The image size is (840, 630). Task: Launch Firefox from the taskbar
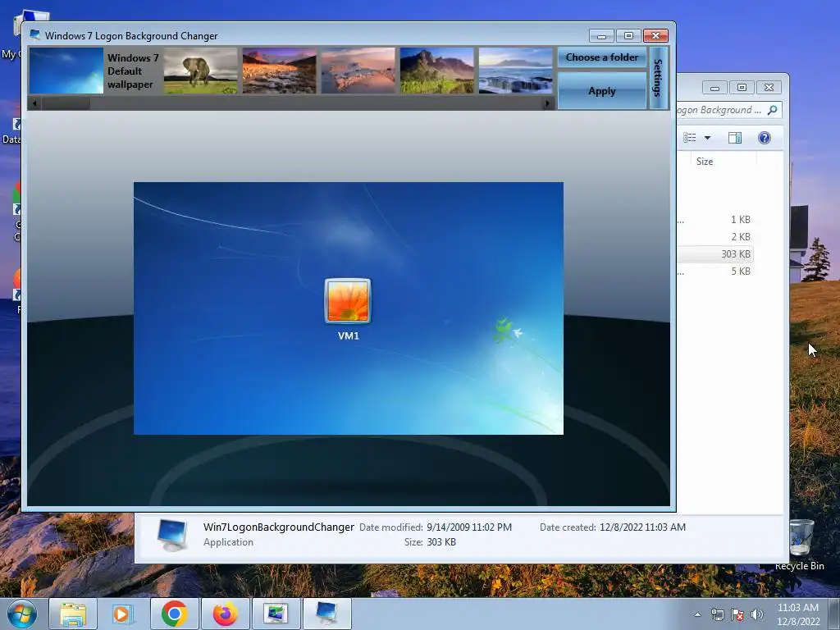point(225,614)
